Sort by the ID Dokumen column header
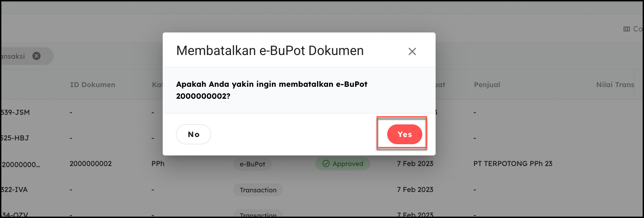644x218 pixels. (92, 85)
